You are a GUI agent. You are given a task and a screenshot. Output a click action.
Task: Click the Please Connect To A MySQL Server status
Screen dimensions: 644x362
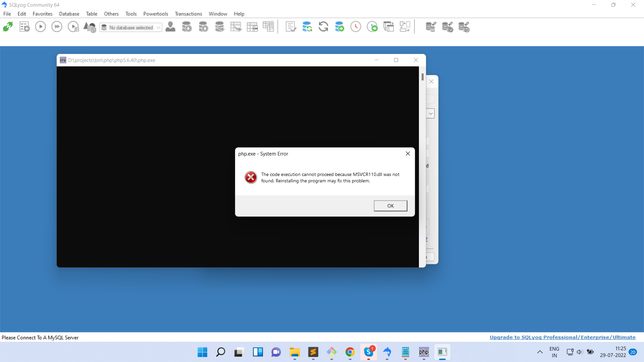point(40,338)
